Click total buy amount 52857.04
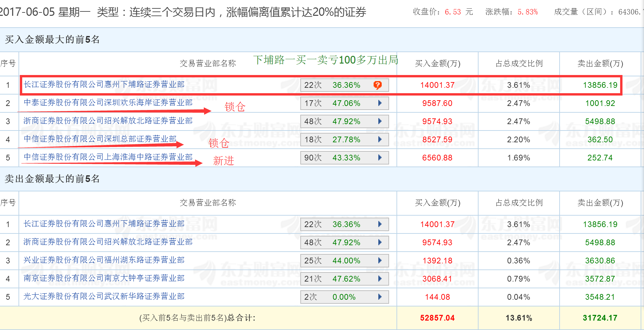Screen dimensions: 644x330 pos(437,318)
